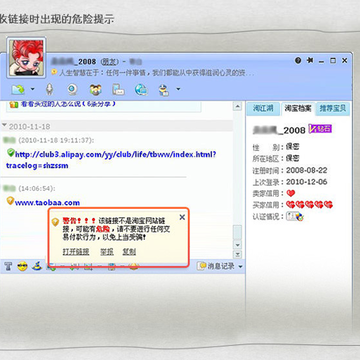Click the registration date 2008-08-22
Screen dimensions: 360x360
tap(307, 170)
